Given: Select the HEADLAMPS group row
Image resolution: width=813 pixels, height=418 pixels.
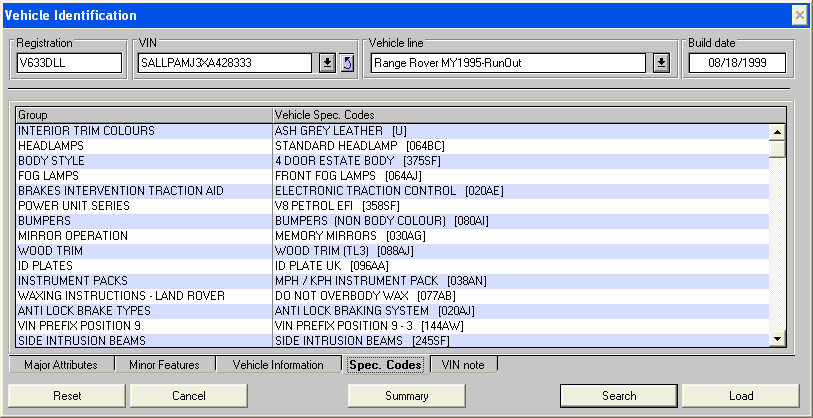Looking at the screenshot, I should 393,146.
